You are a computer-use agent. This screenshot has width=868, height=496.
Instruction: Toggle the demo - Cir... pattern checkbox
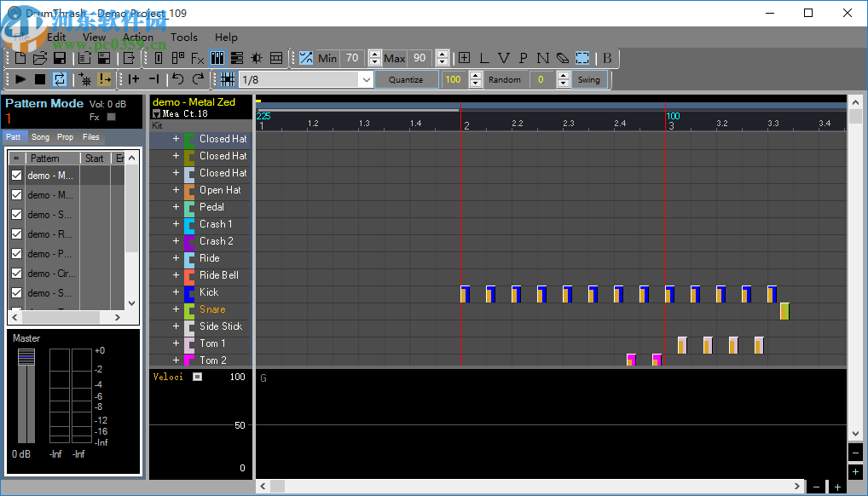point(16,274)
